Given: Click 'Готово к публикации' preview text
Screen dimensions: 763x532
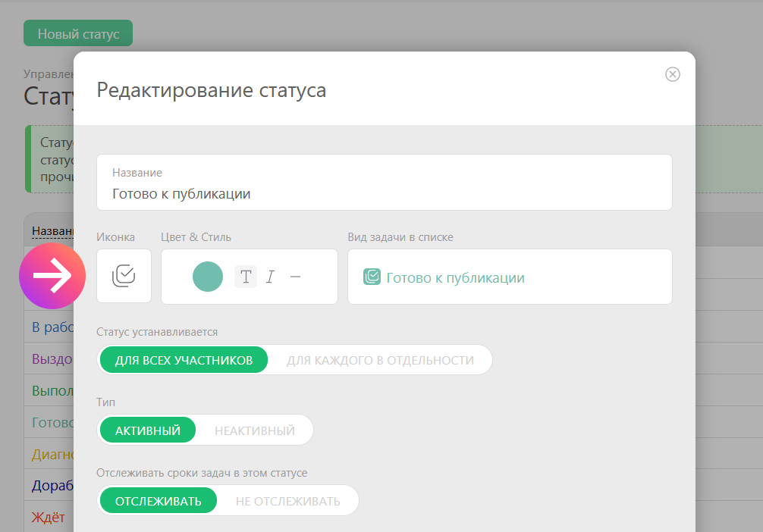Looking at the screenshot, I should [x=455, y=277].
